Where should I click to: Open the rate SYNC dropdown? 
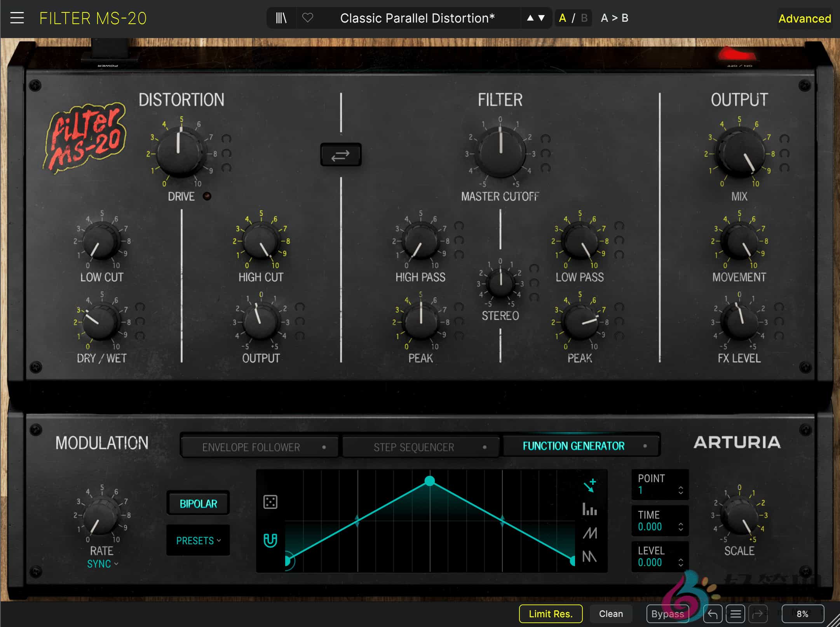102,564
